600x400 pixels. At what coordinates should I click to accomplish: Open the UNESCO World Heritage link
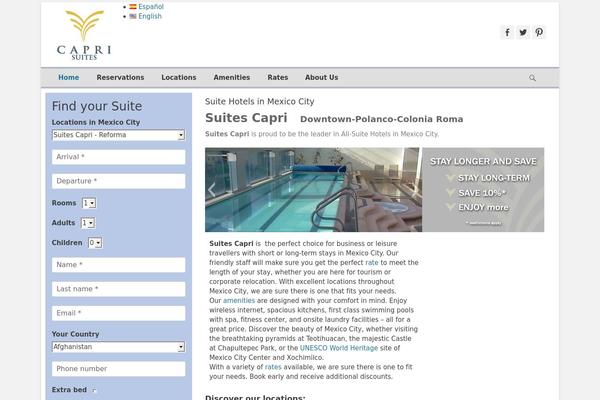[339, 348]
